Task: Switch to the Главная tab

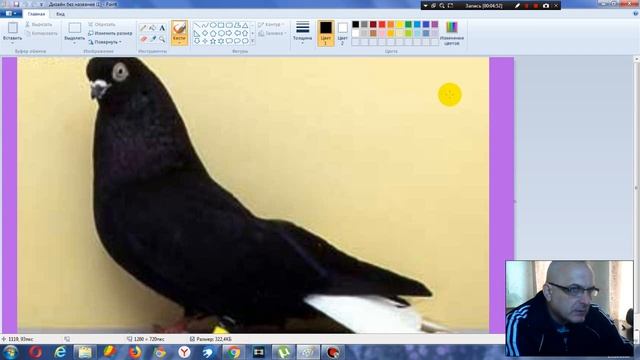Action: (x=36, y=13)
